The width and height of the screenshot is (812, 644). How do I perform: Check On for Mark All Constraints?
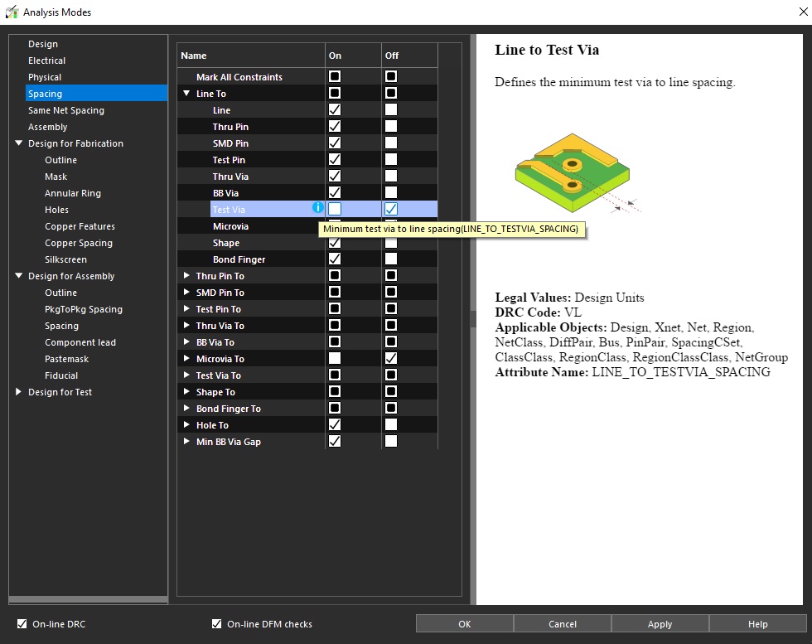pos(335,77)
